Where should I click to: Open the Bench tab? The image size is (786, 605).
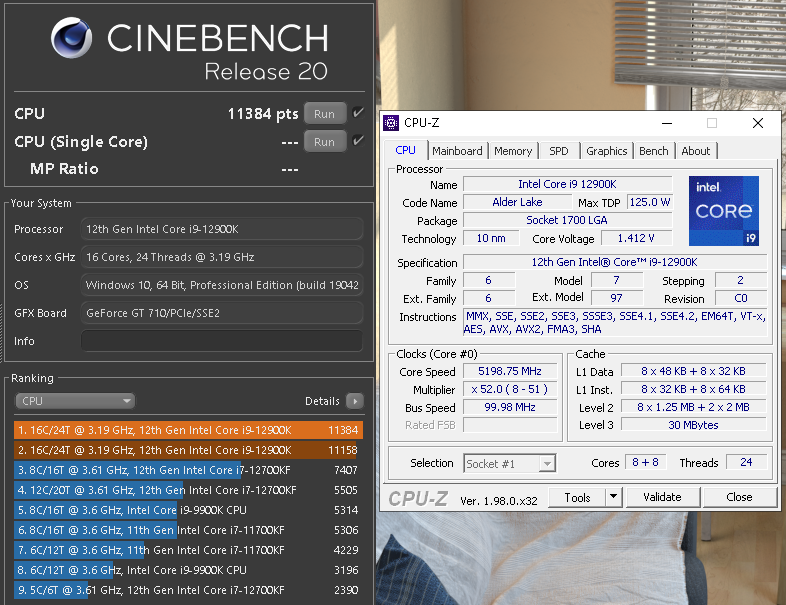pyautogui.click(x=654, y=151)
